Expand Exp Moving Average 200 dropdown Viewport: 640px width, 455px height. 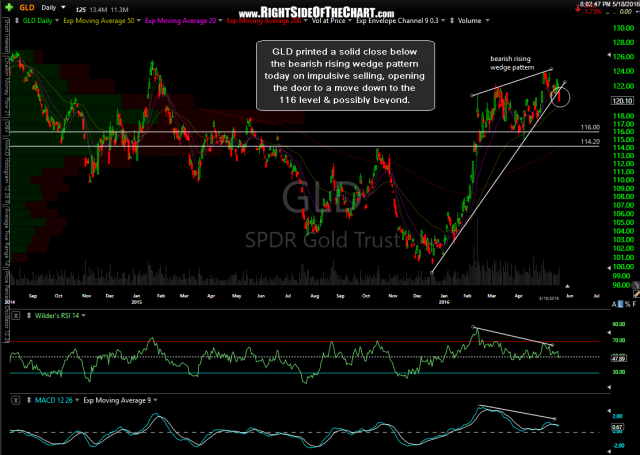(306, 20)
